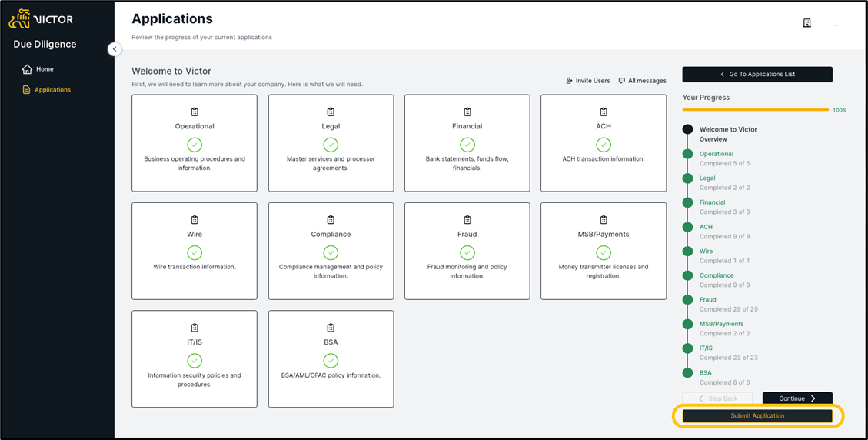Click the Financial card clipboard icon
The image size is (868, 440).
pos(467,112)
